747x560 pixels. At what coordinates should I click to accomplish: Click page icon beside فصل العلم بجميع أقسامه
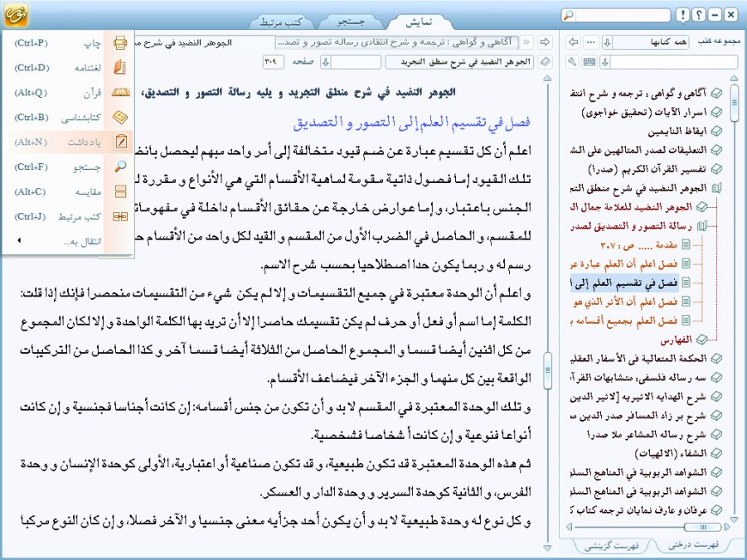686,321
